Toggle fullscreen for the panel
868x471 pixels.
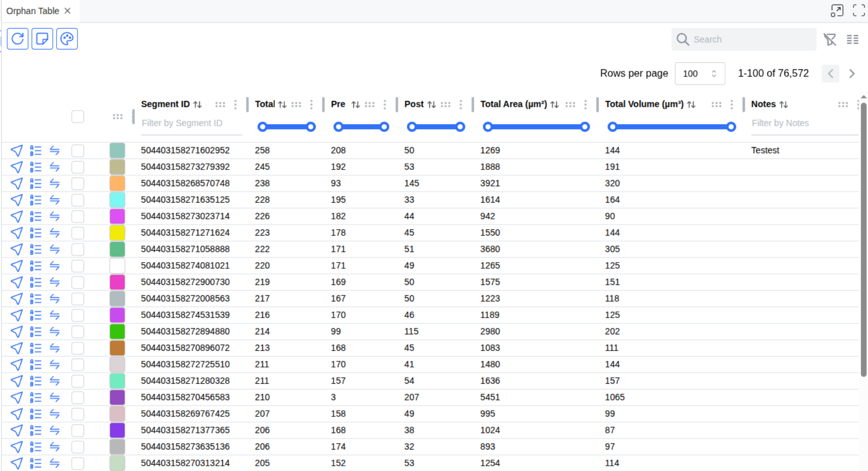pyautogui.click(x=859, y=10)
